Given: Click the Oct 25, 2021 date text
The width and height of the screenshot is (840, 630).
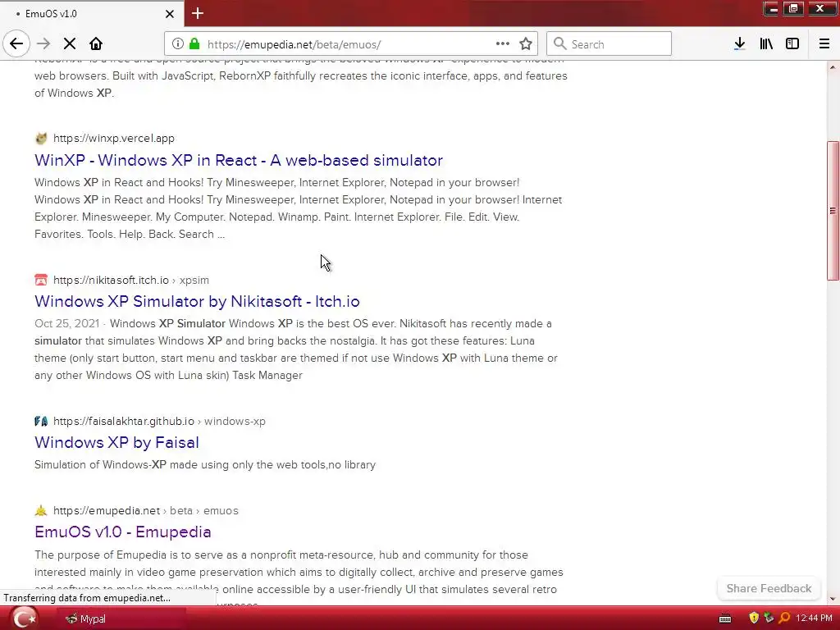Looking at the screenshot, I should tap(67, 323).
